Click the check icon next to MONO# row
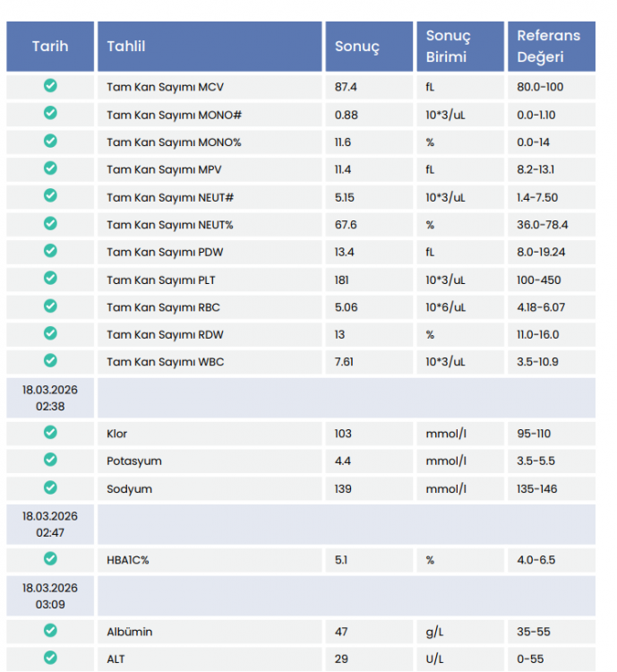 tap(50, 114)
